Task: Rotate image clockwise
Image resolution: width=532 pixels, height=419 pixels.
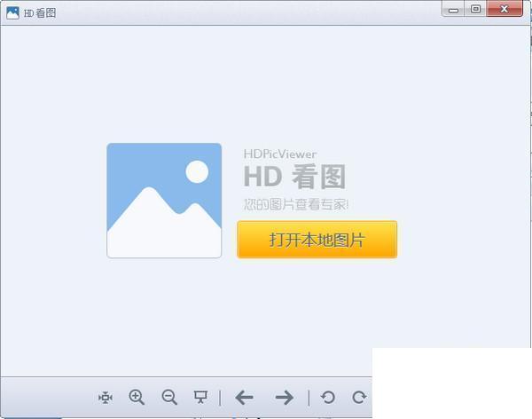Action: [359, 398]
